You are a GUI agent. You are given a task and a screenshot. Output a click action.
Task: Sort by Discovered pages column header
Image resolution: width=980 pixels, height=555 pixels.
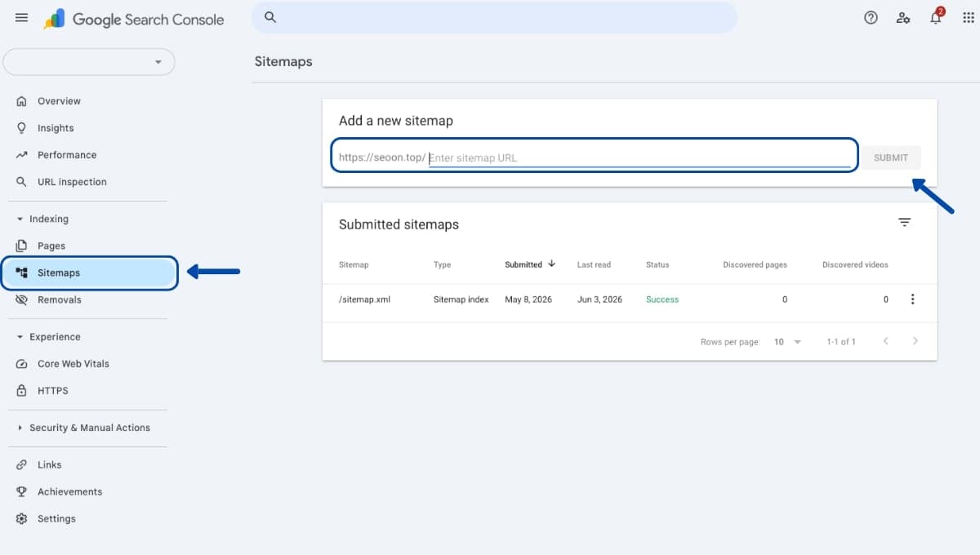coord(755,264)
